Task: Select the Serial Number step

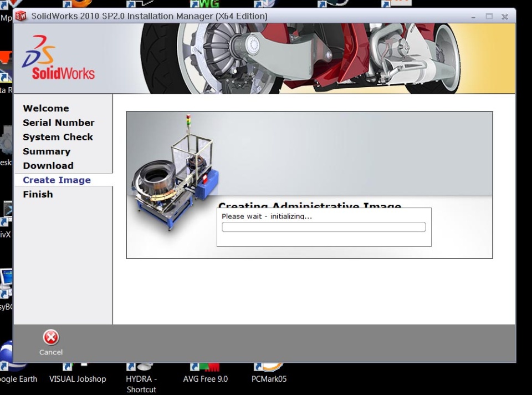Action: coord(58,123)
